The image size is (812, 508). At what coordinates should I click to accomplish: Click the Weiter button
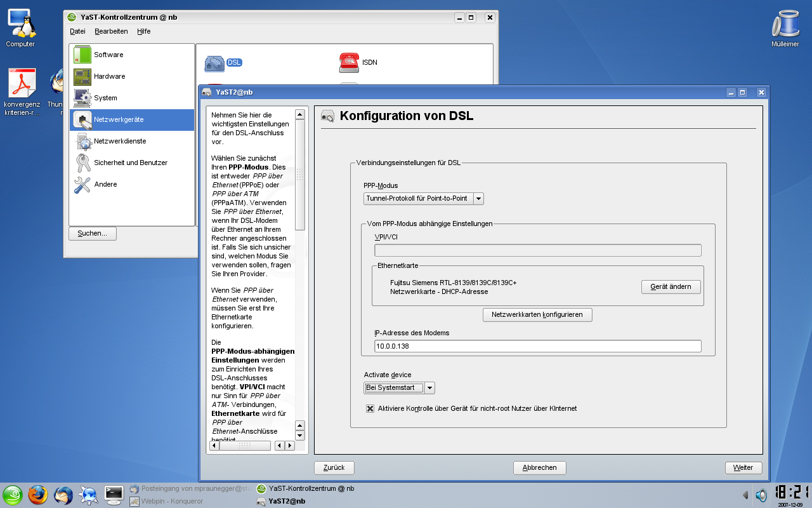743,467
